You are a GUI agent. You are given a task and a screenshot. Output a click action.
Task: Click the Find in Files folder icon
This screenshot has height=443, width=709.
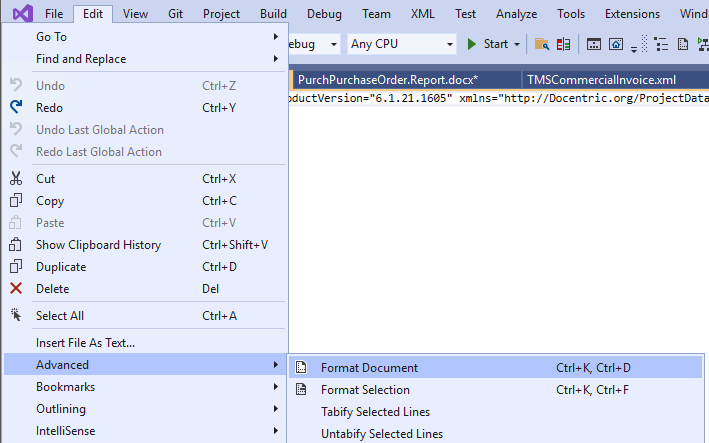click(x=541, y=44)
